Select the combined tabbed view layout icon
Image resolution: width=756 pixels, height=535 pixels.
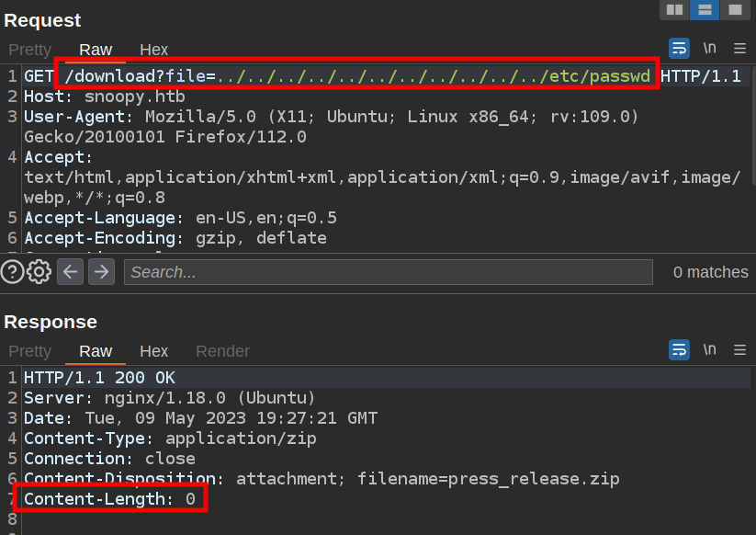[733, 10]
